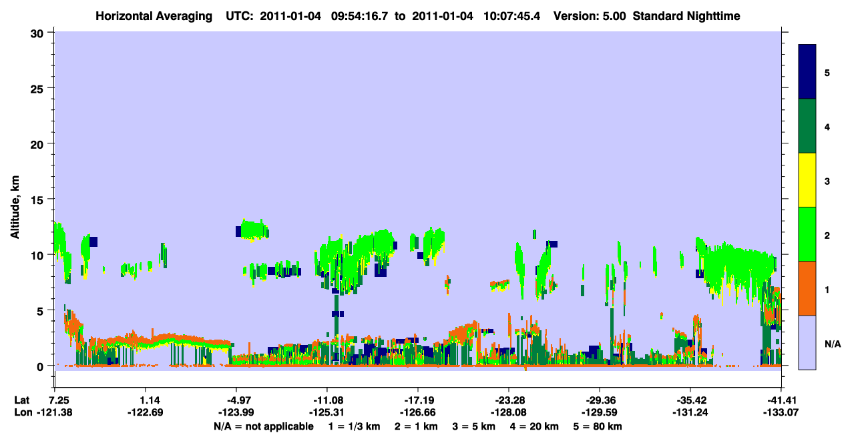Screen dimensions: 868x445
Task: Click the legend text '5 = 80 km'
Action: pos(598,426)
